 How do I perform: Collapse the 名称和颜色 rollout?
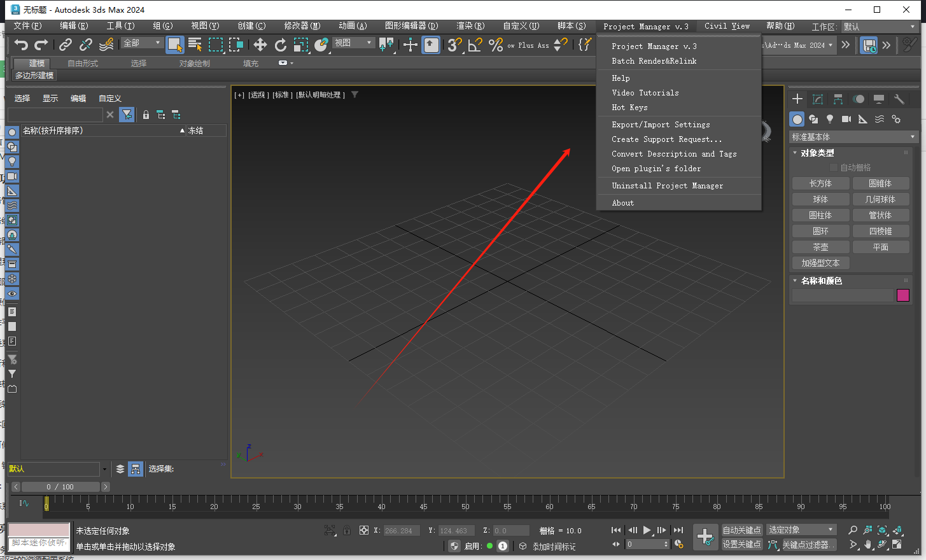pos(821,281)
